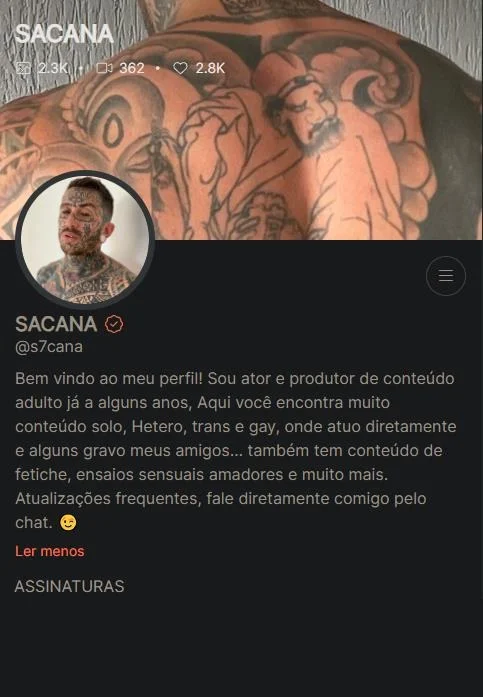The height and width of the screenshot is (697, 483).
Task: Open the round profile avatar photo
Action: coord(85,240)
